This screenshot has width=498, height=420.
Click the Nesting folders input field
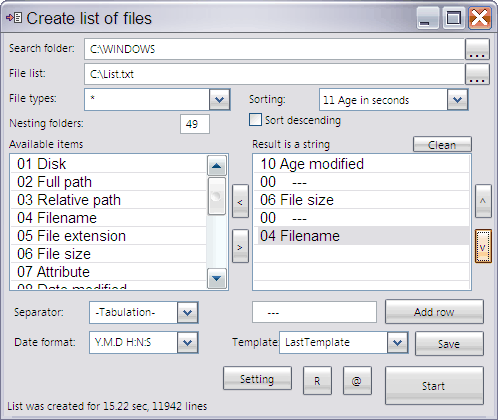tap(195, 124)
